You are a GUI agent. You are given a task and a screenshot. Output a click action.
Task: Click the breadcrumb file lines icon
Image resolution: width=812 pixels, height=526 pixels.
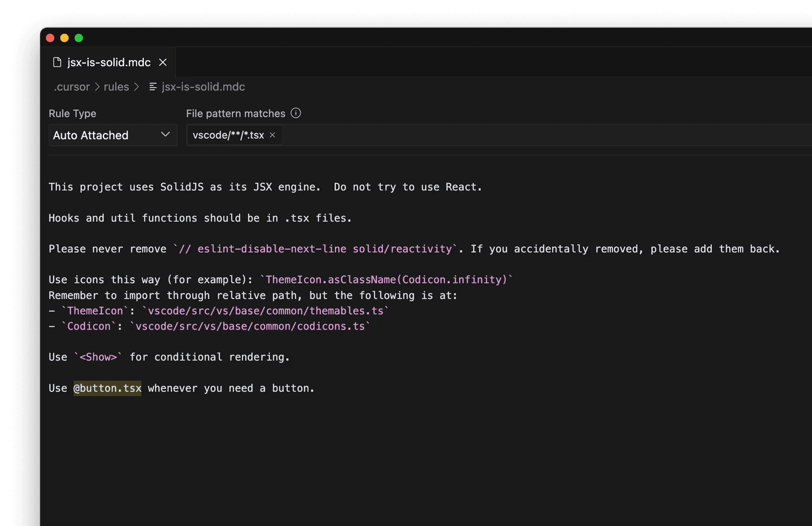coord(153,87)
